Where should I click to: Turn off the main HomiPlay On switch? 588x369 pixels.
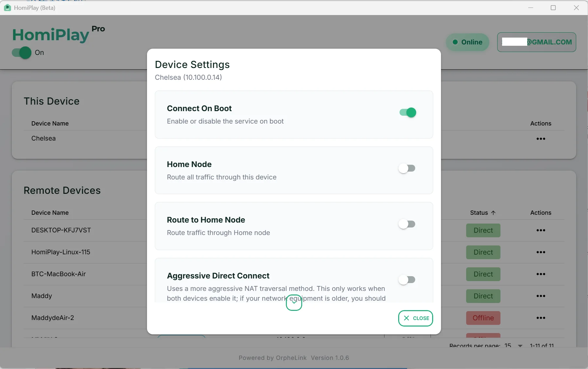click(x=22, y=53)
